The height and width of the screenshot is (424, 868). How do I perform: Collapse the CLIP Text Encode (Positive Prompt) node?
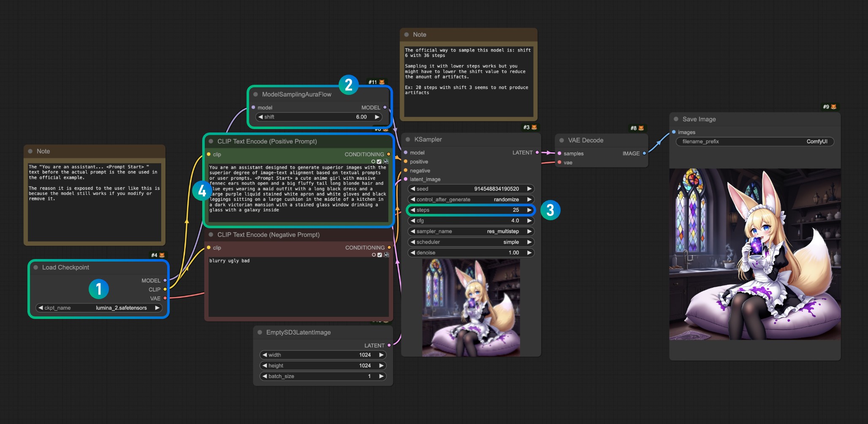(x=211, y=141)
